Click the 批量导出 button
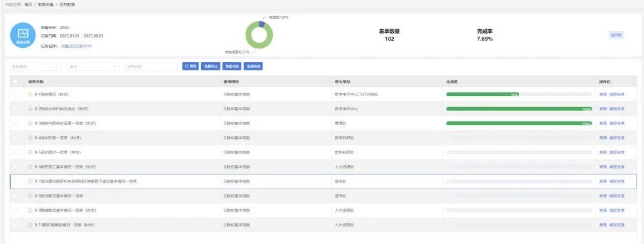This screenshot has height=244, width=644. click(211, 66)
